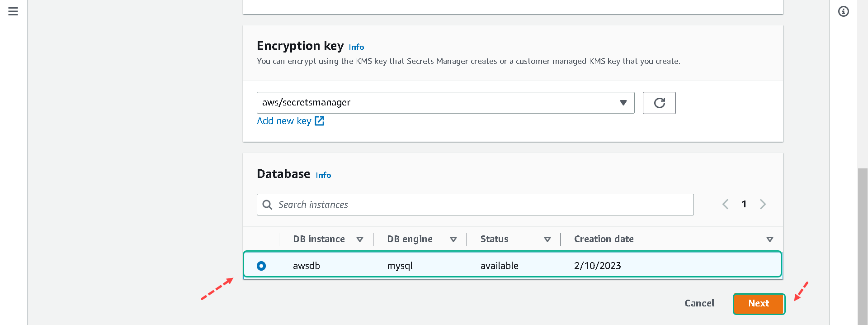The image size is (868, 325).
Task: Click the external link icon beside Add new key
Action: (x=320, y=121)
